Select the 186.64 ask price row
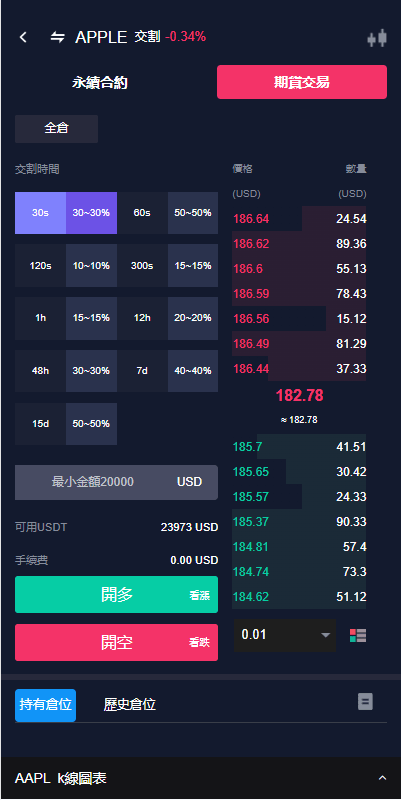401x800 pixels. pyautogui.click(x=299, y=219)
